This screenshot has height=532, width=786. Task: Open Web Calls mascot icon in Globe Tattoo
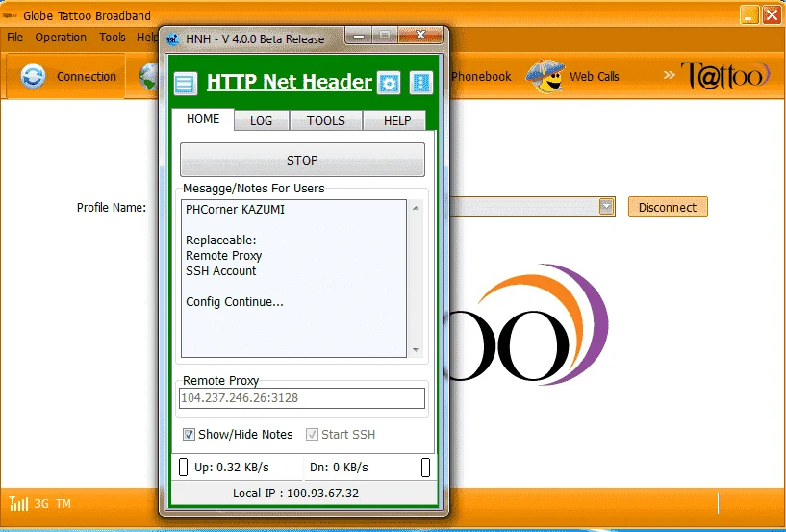545,76
